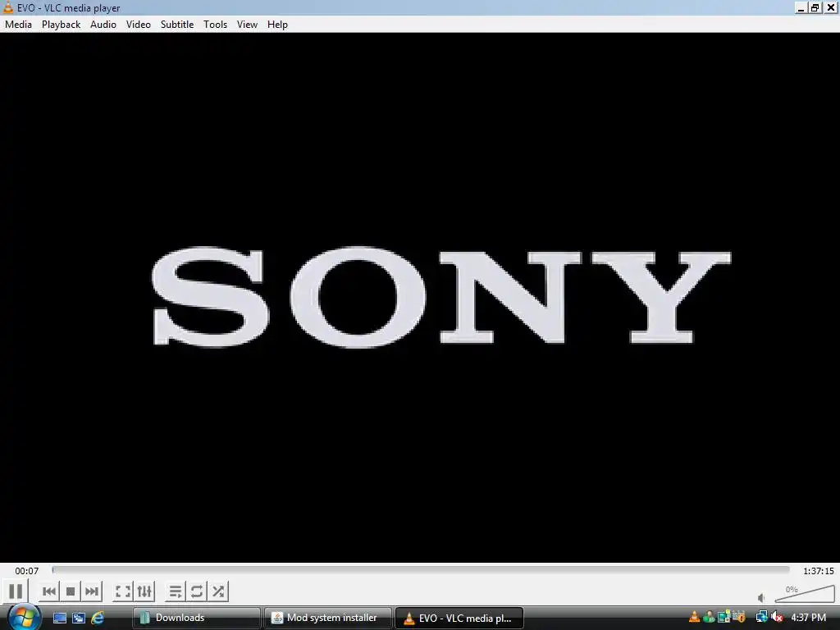Click total duration 1:37:15 label
Image resolution: width=840 pixels, height=630 pixels.
click(819, 571)
